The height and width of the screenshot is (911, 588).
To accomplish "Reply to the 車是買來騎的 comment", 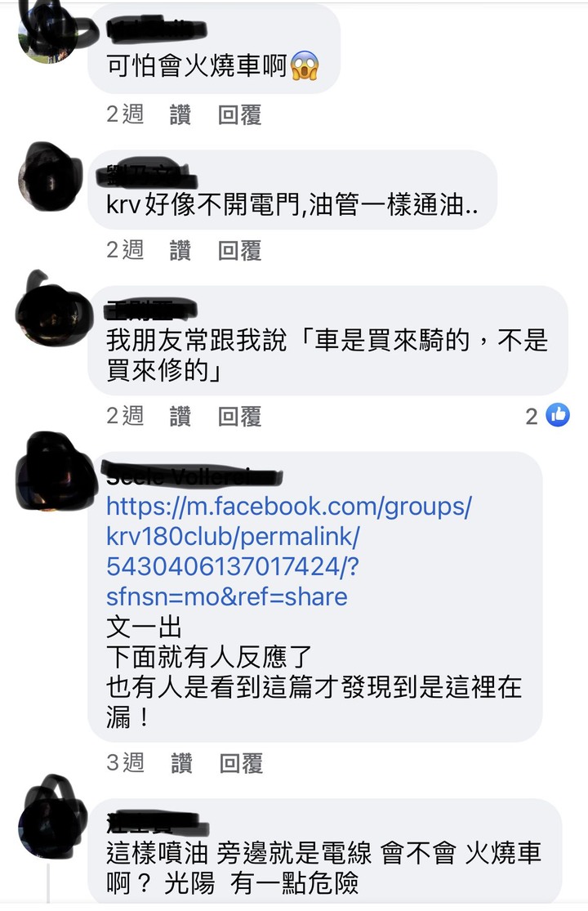I will click(239, 416).
